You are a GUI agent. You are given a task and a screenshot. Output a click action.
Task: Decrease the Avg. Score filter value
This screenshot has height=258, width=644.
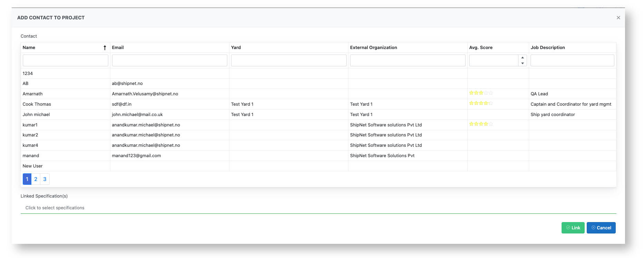click(x=523, y=63)
